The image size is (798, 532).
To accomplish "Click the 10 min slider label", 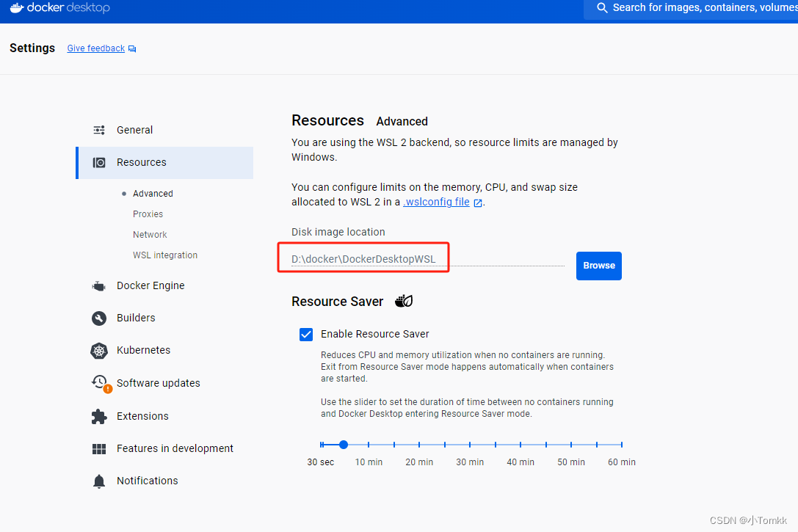I will pyautogui.click(x=369, y=462).
